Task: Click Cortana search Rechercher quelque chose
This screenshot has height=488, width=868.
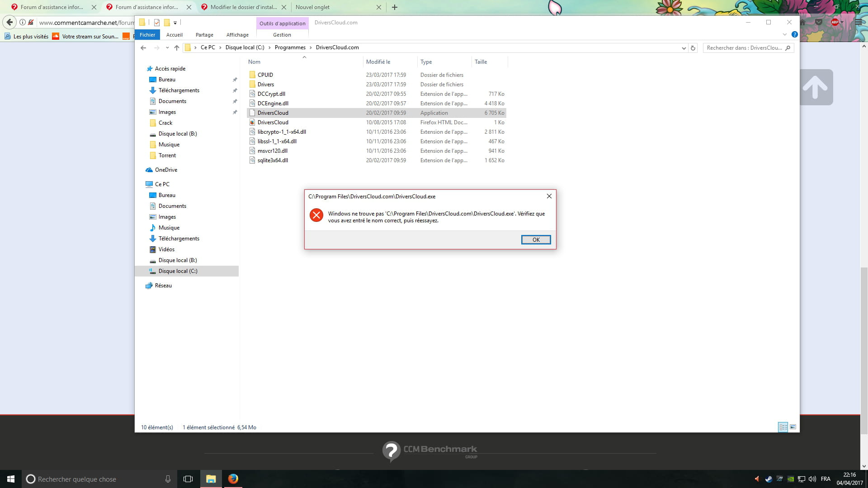Action: [99, 479]
